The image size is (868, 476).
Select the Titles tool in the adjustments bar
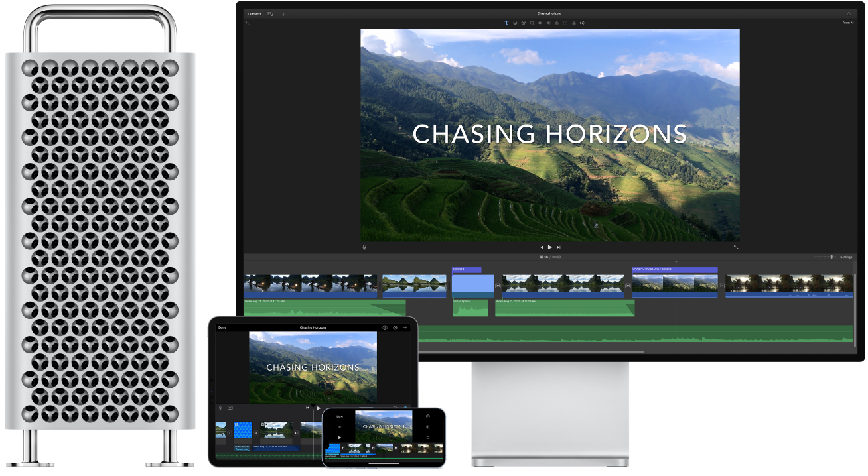(507, 23)
